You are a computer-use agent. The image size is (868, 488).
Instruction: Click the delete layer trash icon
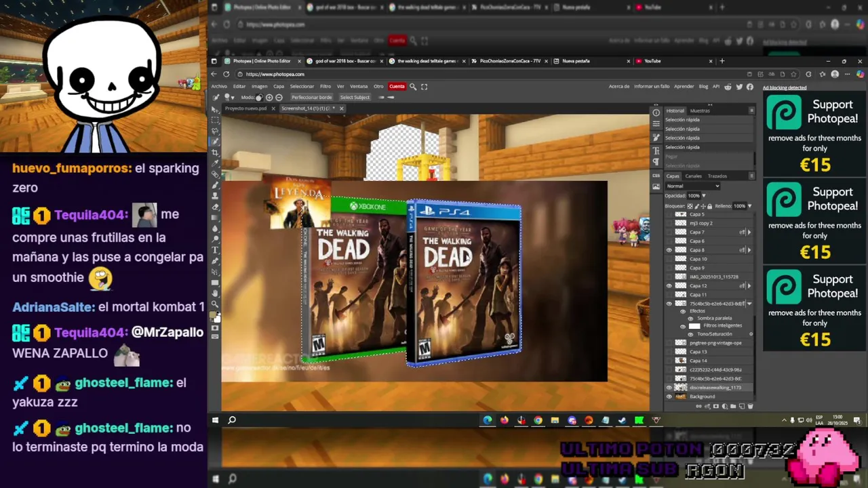coord(750,406)
